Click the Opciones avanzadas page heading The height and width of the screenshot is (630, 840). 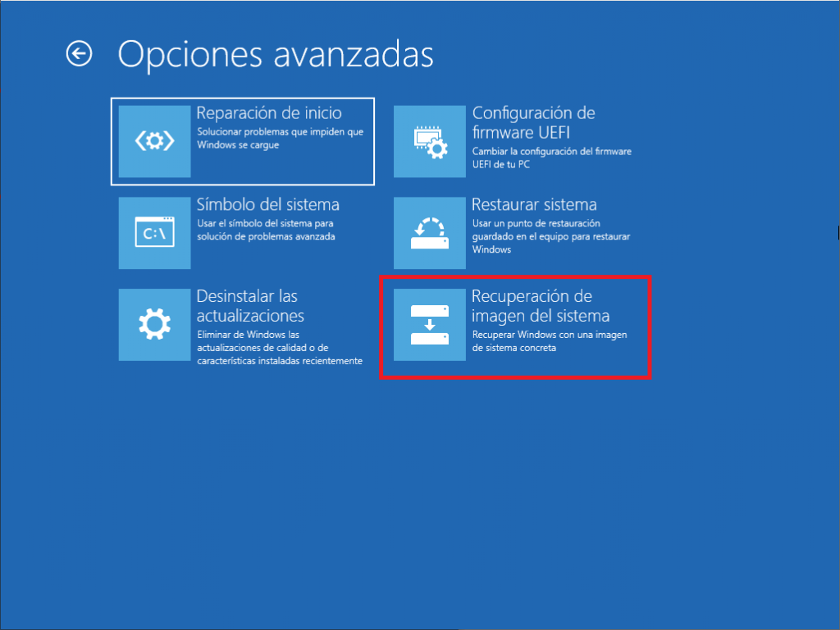pyautogui.click(x=276, y=55)
